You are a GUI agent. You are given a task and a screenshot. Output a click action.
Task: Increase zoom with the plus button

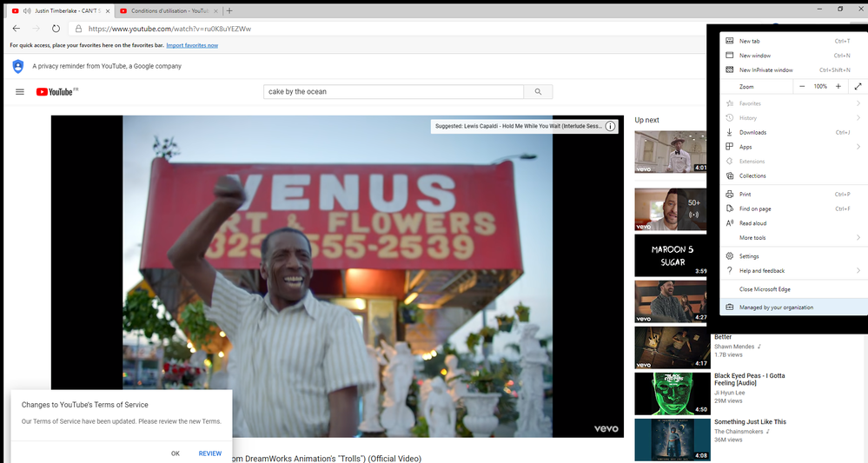838,86
